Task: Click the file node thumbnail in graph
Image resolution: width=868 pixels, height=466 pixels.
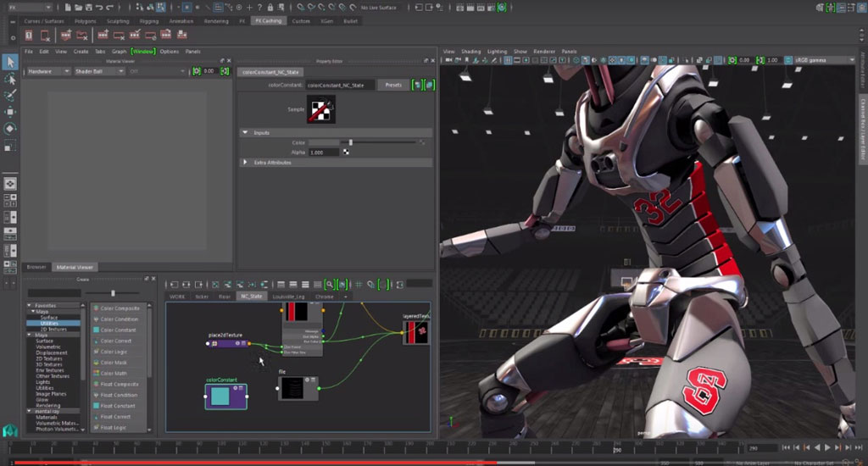Action: click(x=292, y=389)
